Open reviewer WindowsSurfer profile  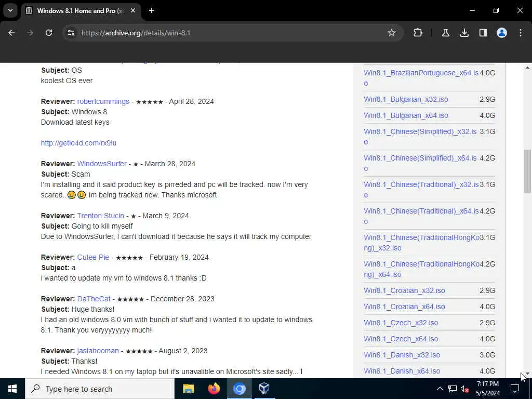pos(102,164)
